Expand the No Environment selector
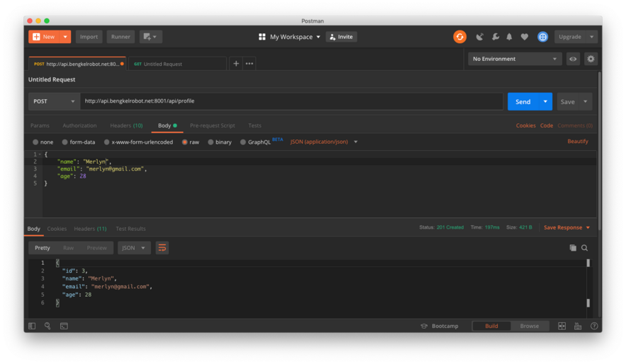Screen dimensions: 626x364 click(514, 59)
